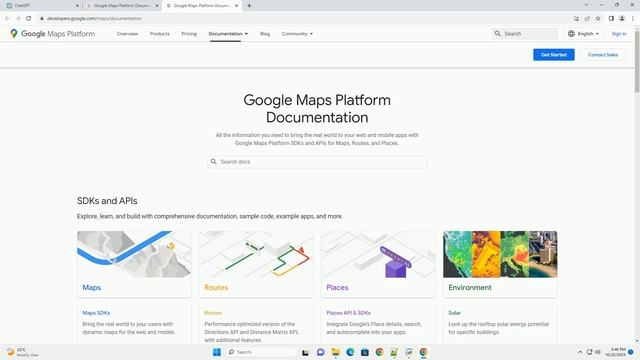Click the share page icon in address bar
Image resolution: width=640 pixels, height=360 pixels.
click(587, 18)
